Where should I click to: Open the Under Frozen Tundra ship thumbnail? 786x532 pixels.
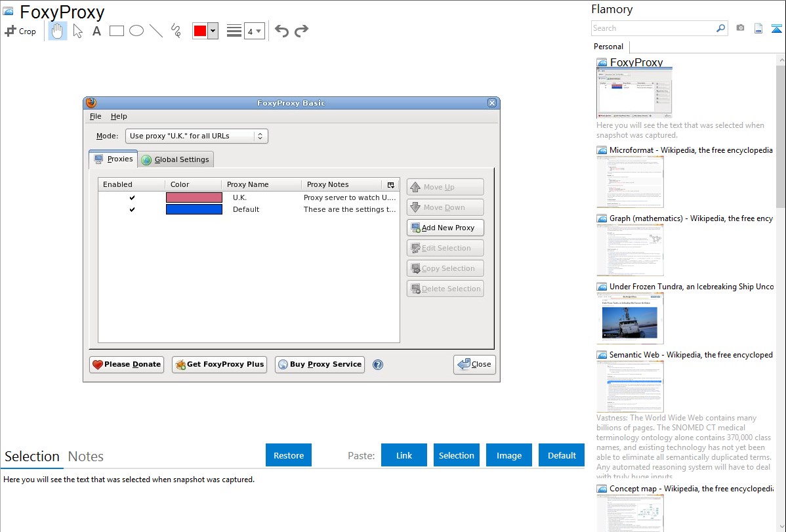630,318
